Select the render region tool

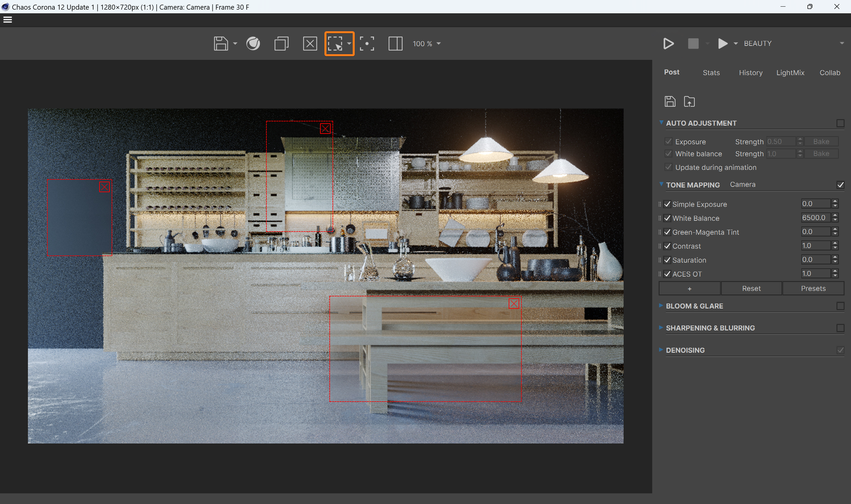tap(335, 44)
